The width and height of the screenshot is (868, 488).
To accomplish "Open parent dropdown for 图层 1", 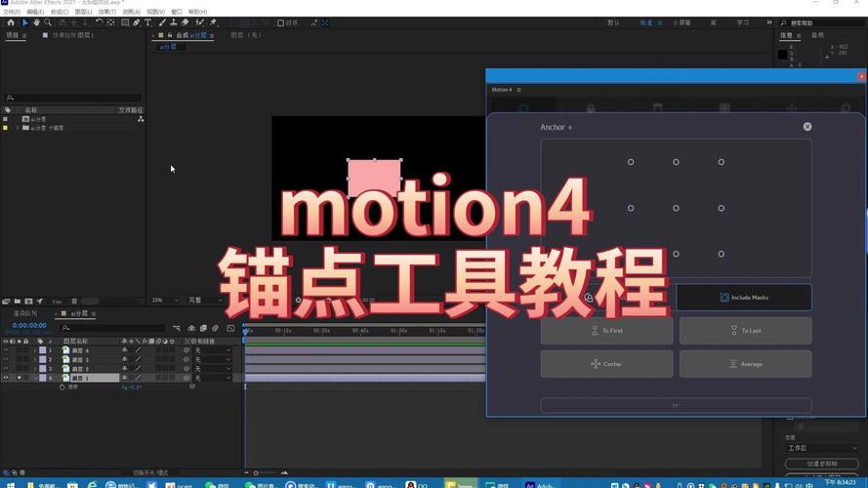I will coord(212,378).
